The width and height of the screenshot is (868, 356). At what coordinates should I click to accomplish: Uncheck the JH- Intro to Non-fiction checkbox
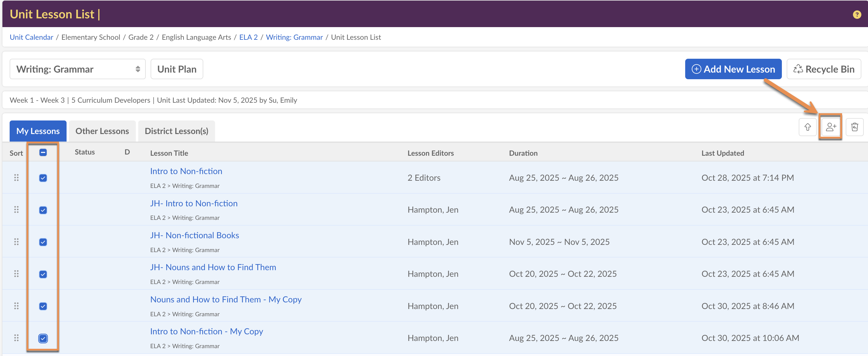[x=43, y=210]
